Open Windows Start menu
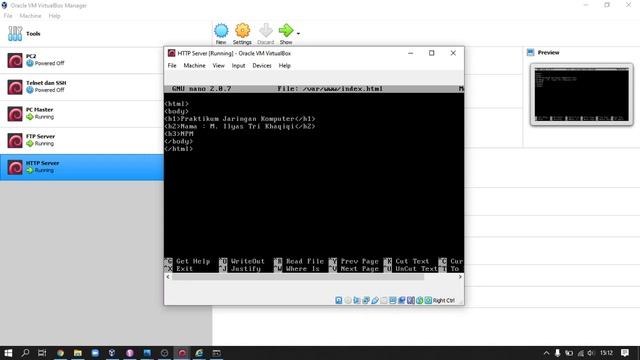Screen dimensions: 640x360 click(8, 353)
